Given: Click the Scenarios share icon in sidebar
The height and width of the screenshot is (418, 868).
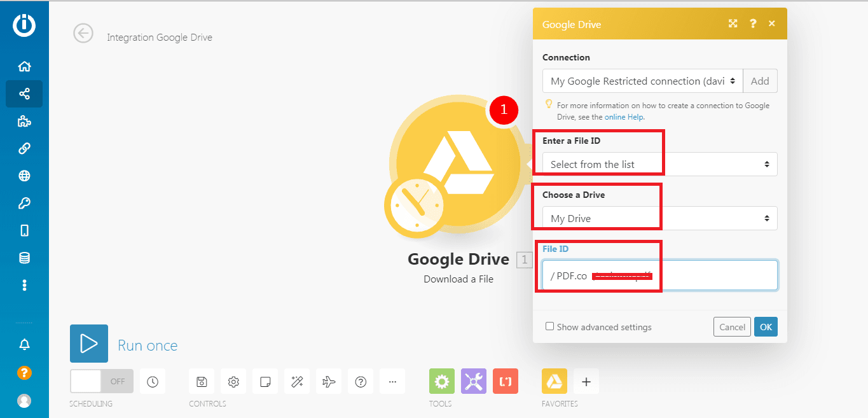Looking at the screenshot, I should click(x=24, y=94).
